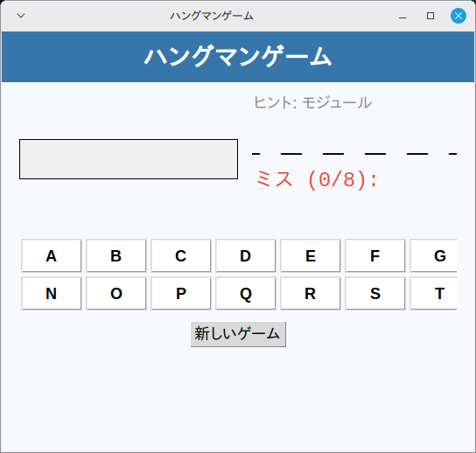Guess the letter A
The image size is (476, 453).
[52, 255]
